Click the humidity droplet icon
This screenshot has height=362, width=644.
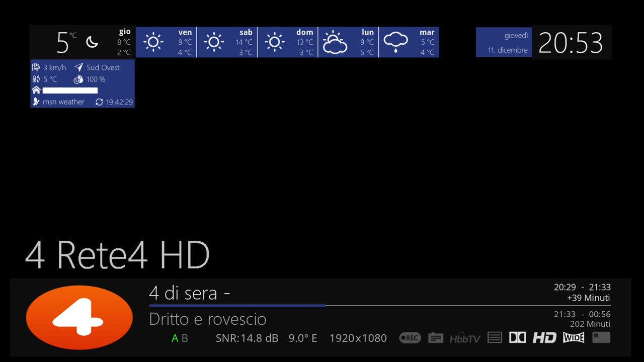pos(78,79)
